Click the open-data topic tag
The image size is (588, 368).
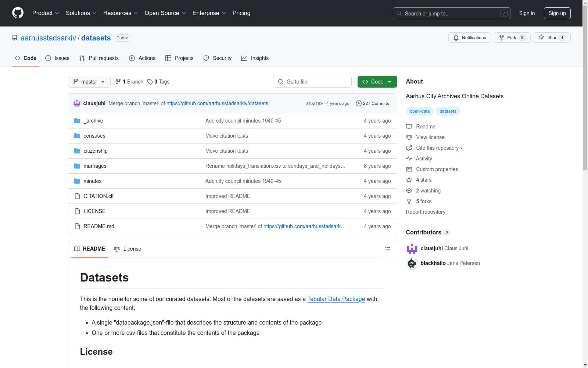coord(420,111)
